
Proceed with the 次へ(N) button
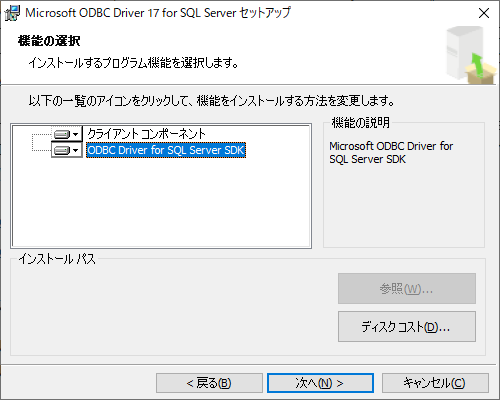tap(320, 383)
